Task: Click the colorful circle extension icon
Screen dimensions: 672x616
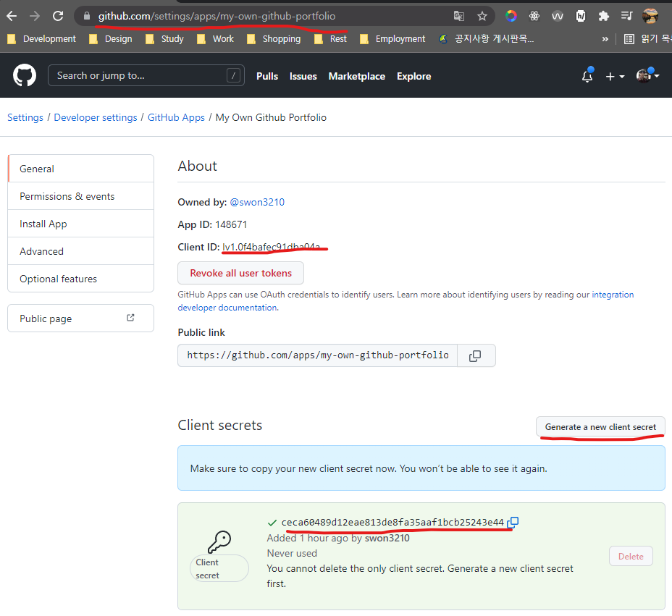Action: (x=511, y=16)
